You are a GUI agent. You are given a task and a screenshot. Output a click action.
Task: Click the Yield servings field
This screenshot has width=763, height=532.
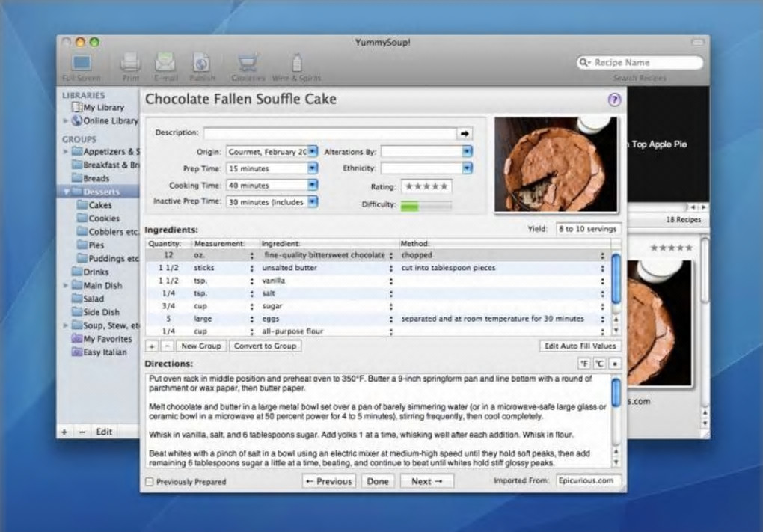click(588, 229)
